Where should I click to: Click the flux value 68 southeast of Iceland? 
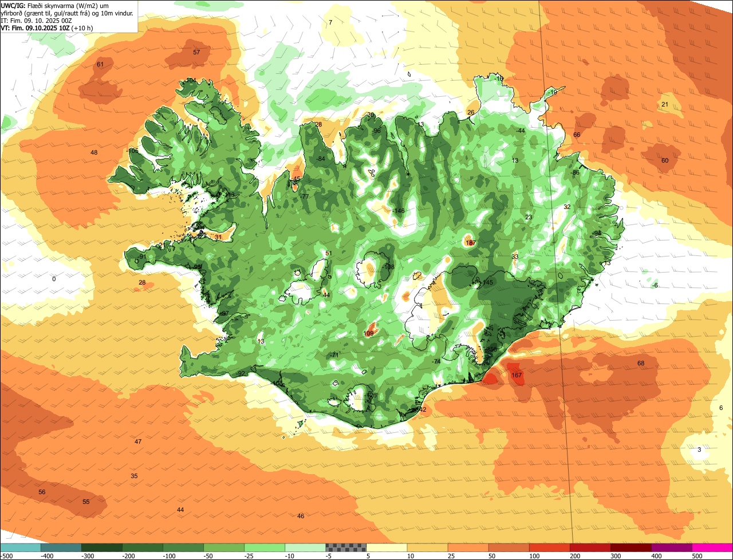pos(641,363)
